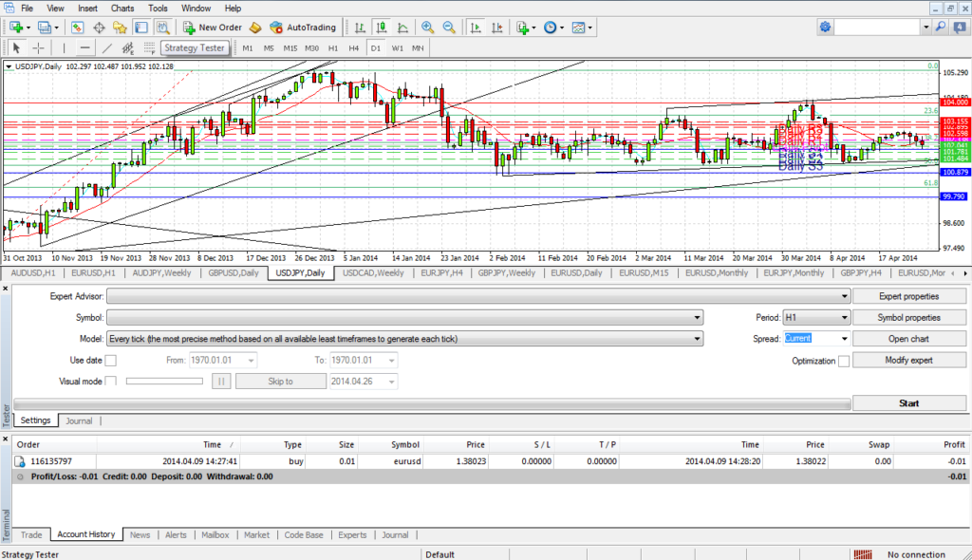Open the Insert menu
972x560 pixels.
87,8
